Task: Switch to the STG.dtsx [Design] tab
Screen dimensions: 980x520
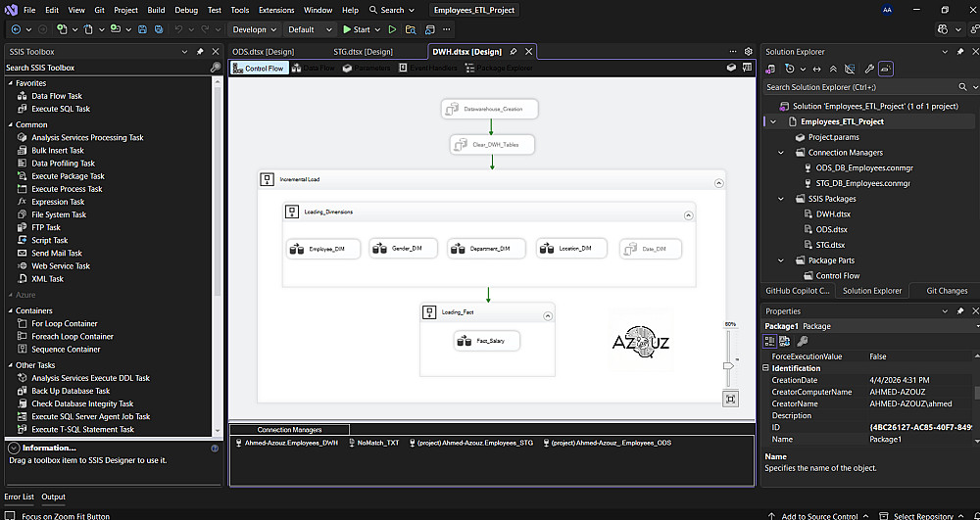Action: click(363, 52)
